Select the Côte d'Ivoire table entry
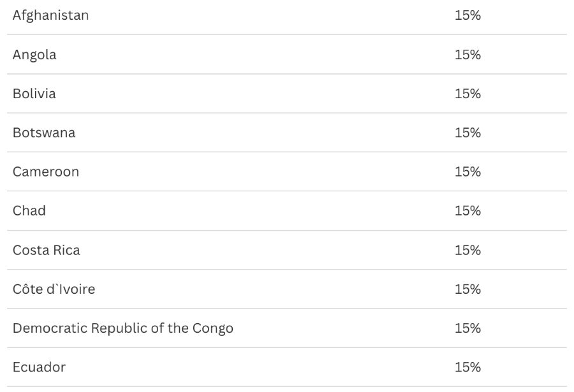This screenshot has width=574, height=392. tap(54, 289)
